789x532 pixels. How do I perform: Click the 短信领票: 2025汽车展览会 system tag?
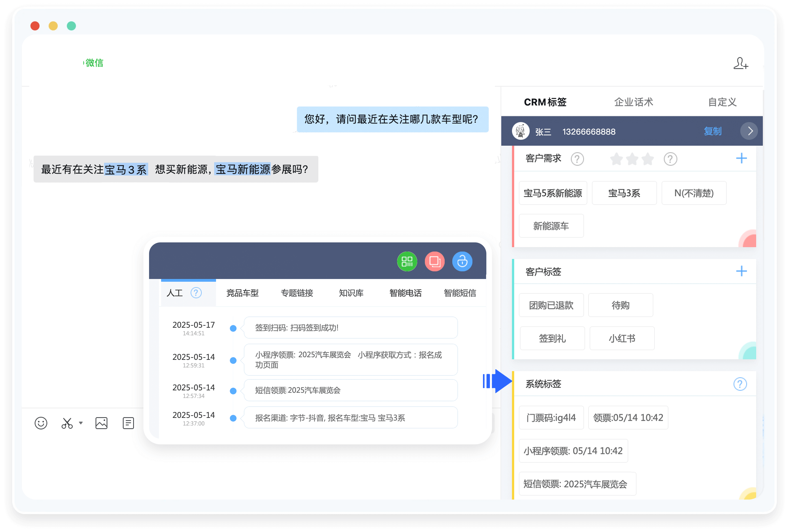(x=577, y=483)
